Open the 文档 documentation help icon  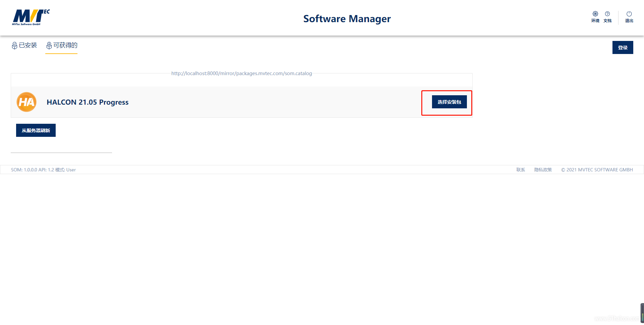(607, 14)
